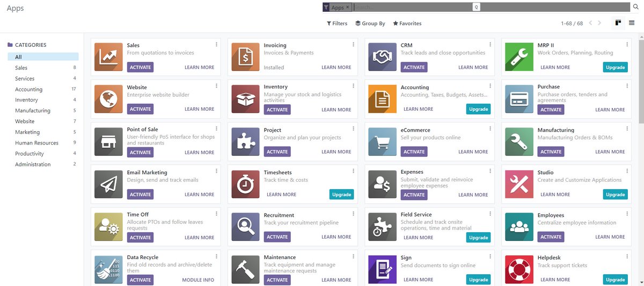Switch to kanban view
Viewport: 644px width, 286px height.
coord(618,23)
